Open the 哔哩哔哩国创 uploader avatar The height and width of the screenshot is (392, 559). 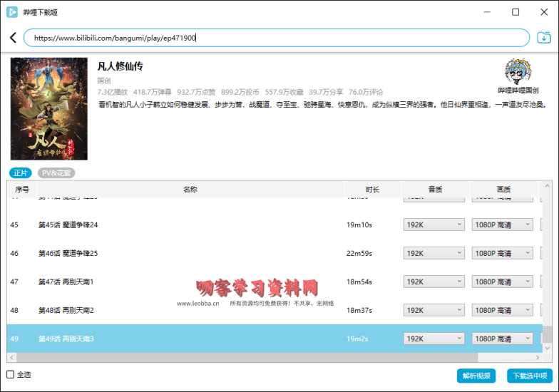518,71
